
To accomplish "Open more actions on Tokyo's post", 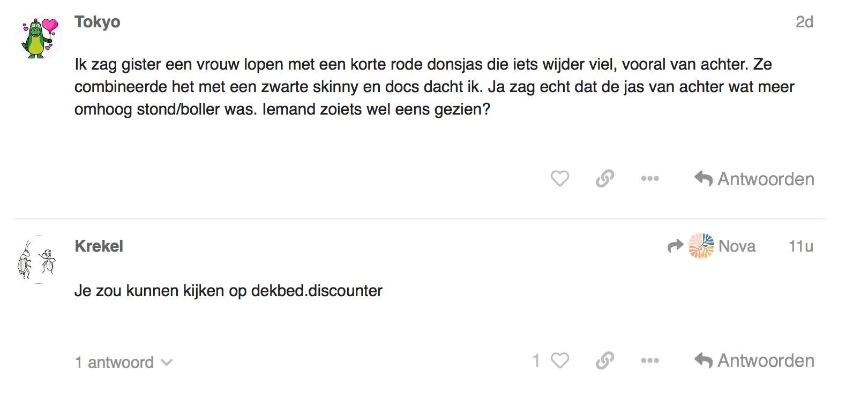I will (x=650, y=178).
